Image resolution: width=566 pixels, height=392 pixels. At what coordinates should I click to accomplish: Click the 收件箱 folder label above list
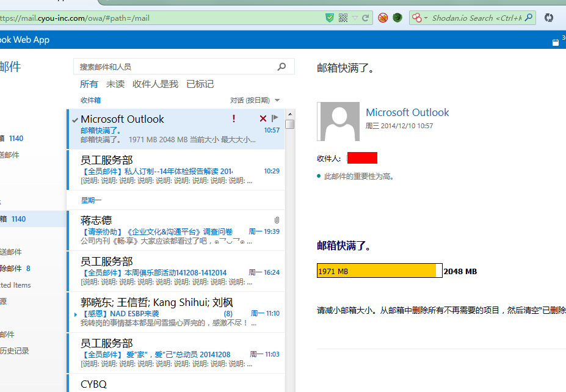tap(90, 100)
